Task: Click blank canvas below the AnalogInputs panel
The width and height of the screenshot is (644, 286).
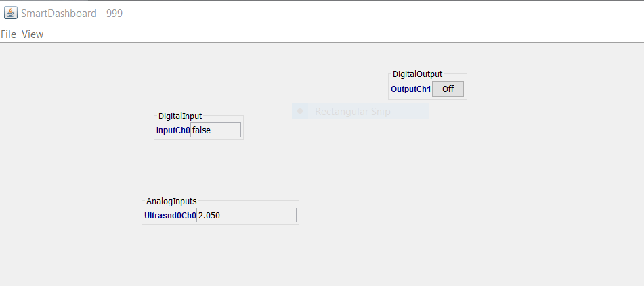Action: pyautogui.click(x=220, y=257)
